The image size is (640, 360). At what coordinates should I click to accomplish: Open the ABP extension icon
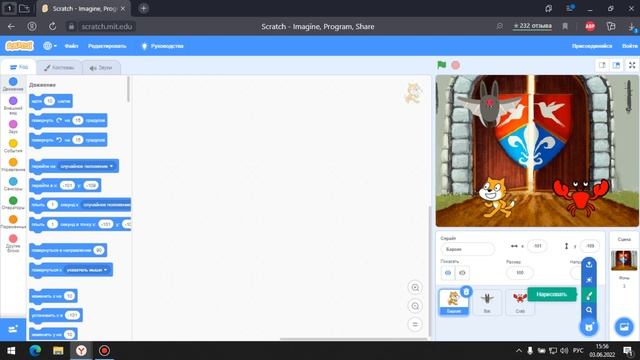tap(590, 26)
